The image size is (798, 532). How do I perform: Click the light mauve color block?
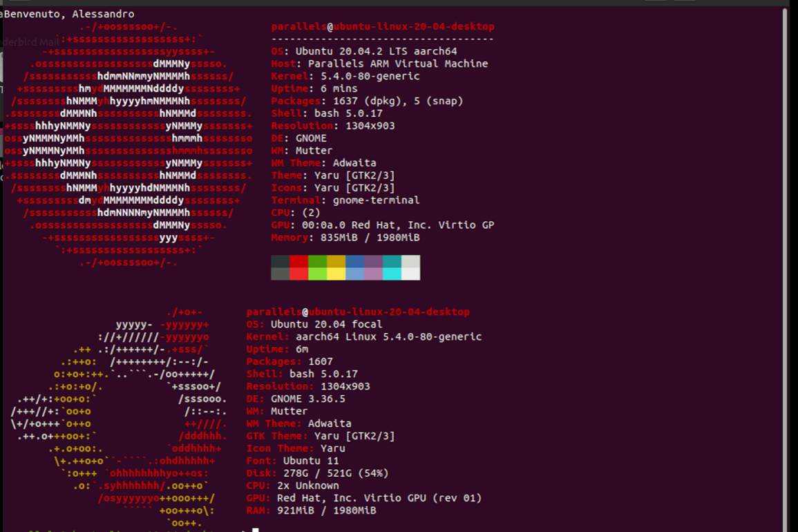tap(374, 274)
